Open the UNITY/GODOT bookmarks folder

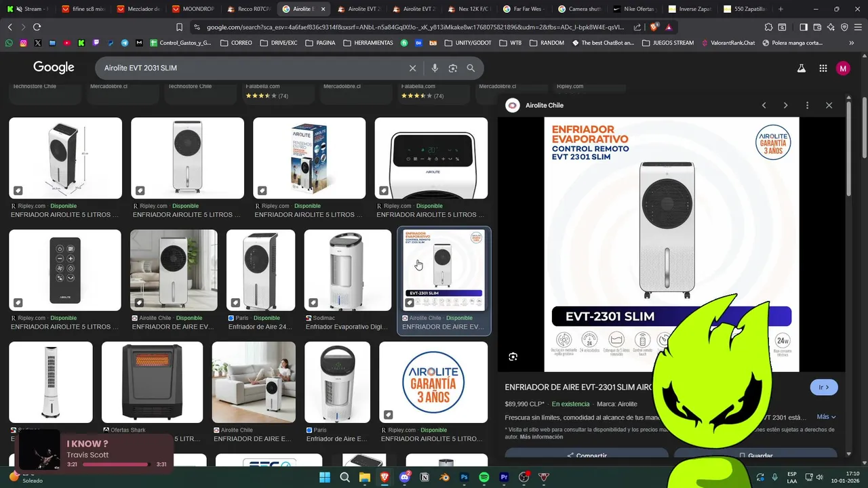[468, 43]
